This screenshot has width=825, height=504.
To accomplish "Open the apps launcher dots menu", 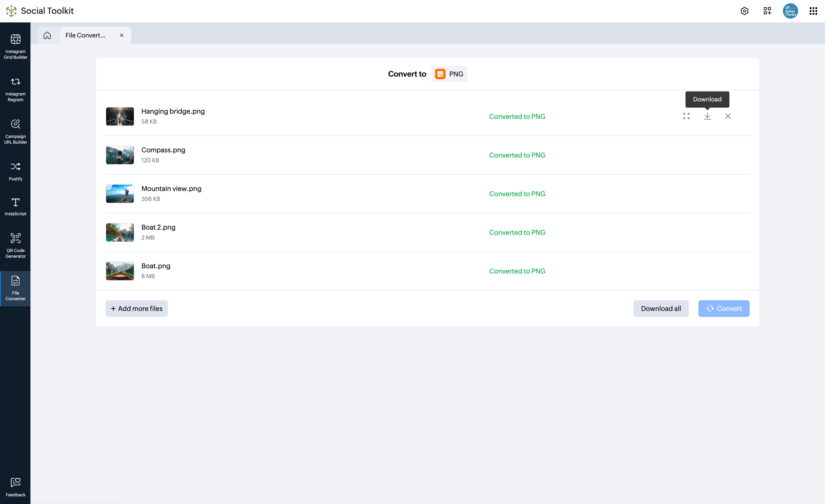I will (813, 11).
